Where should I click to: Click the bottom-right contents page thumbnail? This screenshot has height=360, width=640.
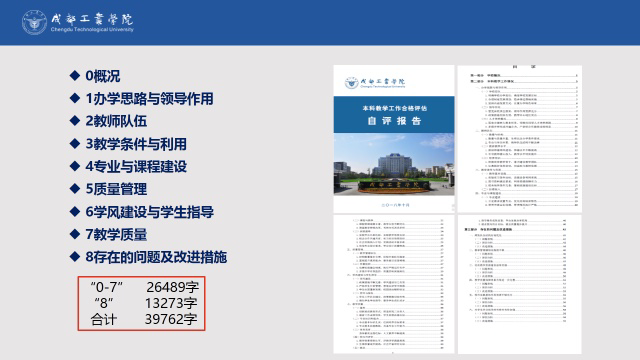pos(520,284)
